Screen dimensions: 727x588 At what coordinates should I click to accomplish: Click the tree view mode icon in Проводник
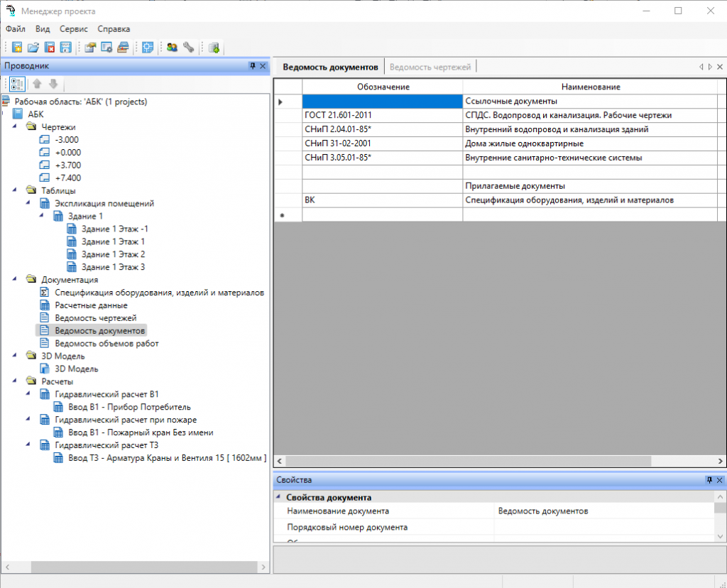[x=18, y=84]
